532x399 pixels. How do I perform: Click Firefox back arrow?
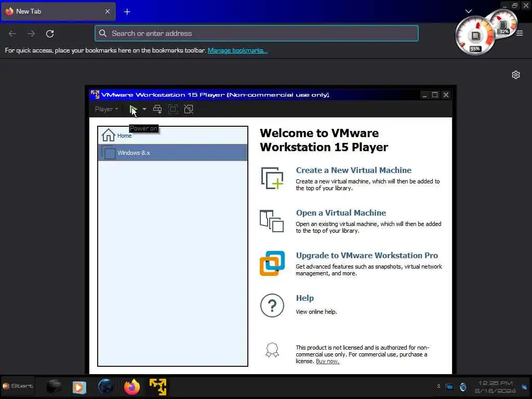[x=12, y=34]
